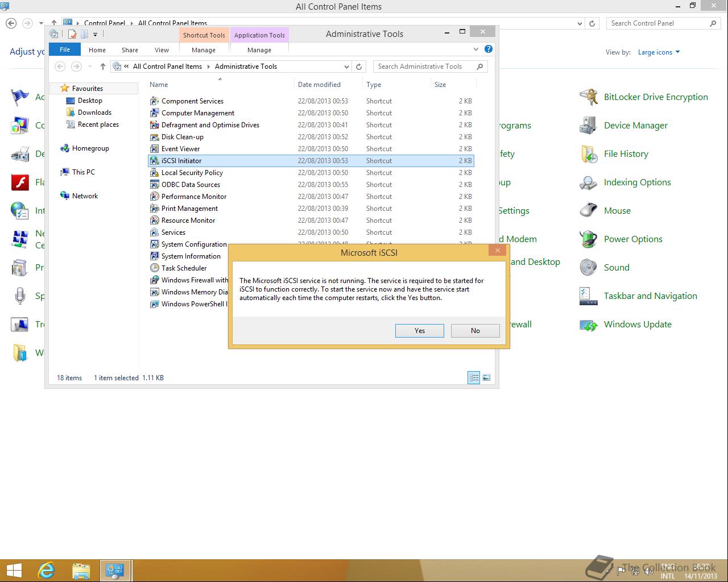This screenshot has width=728, height=582.
Task: Open Internet Explorer from taskbar
Action: [46, 570]
